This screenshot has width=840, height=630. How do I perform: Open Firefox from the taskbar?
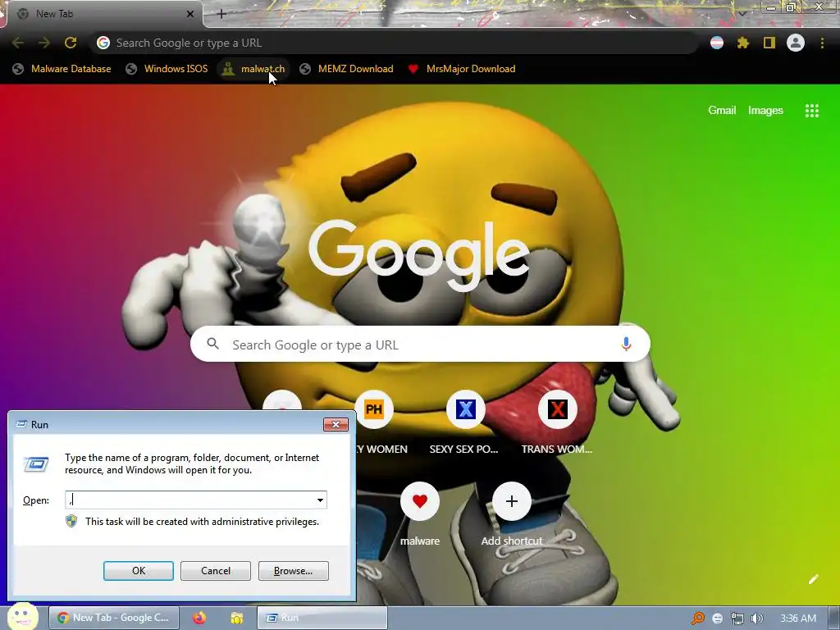pos(199,618)
